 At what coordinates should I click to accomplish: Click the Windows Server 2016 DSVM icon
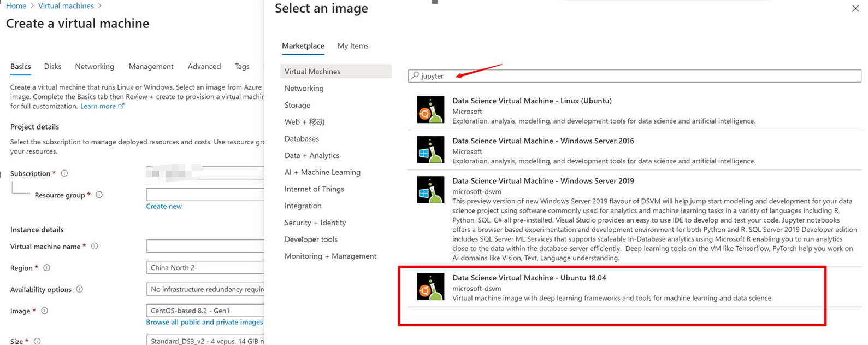point(430,150)
